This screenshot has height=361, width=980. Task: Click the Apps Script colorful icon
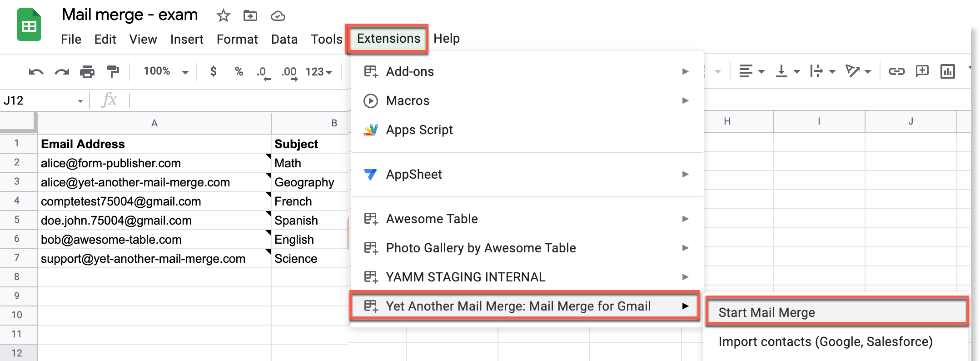pyautogui.click(x=371, y=130)
